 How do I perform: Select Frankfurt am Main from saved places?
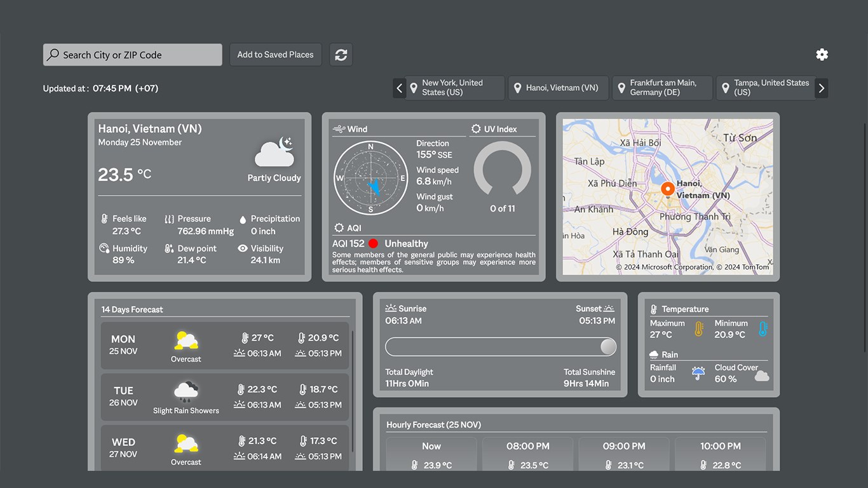point(662,88)
